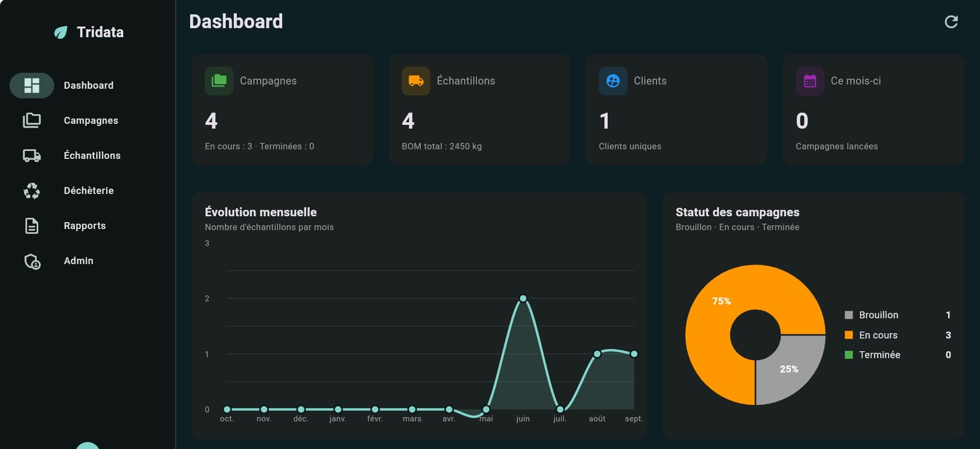Click 'Nombre d'échantillons par mois' subtitle
The image size is (980, 449).
tap(269, 227)
